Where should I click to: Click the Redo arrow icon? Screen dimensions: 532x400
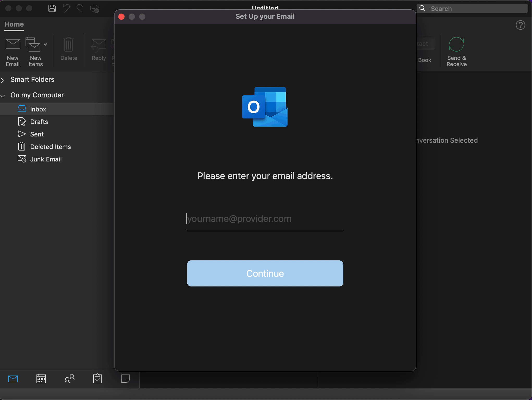click(80, 8)
